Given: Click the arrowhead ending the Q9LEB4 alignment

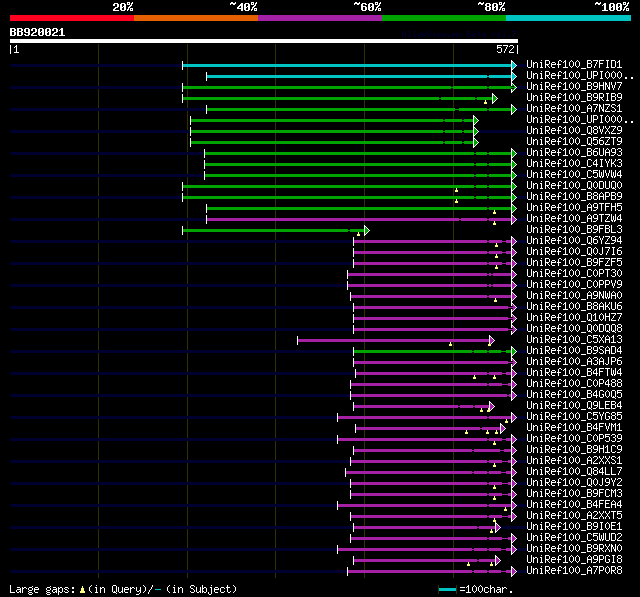Looking at the screenshot, I should 492,406.
